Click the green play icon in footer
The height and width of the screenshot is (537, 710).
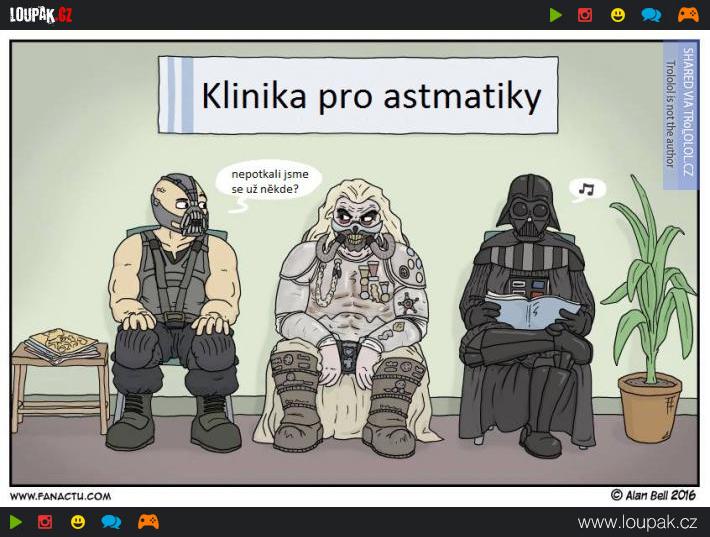tap(16, 522)
